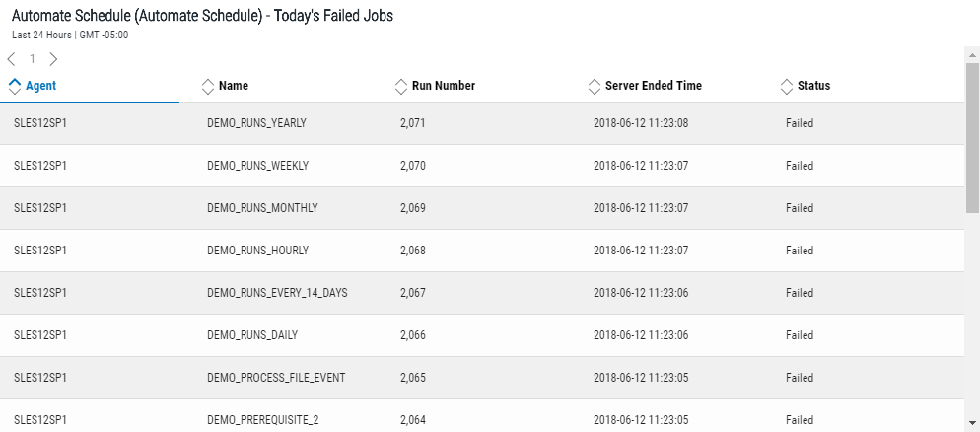Viewport: 980px width, 432px height.
Task: Click the Status column sort icon
Action: (786, 86)
